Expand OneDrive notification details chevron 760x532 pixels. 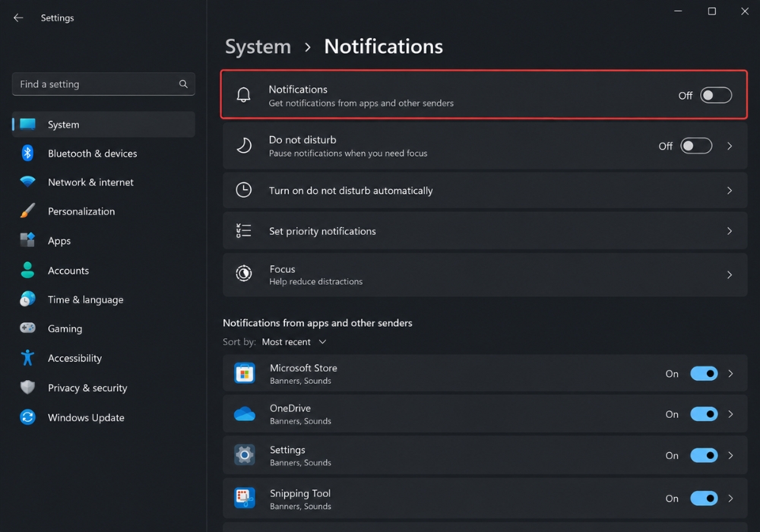click(x=731, y=414)
